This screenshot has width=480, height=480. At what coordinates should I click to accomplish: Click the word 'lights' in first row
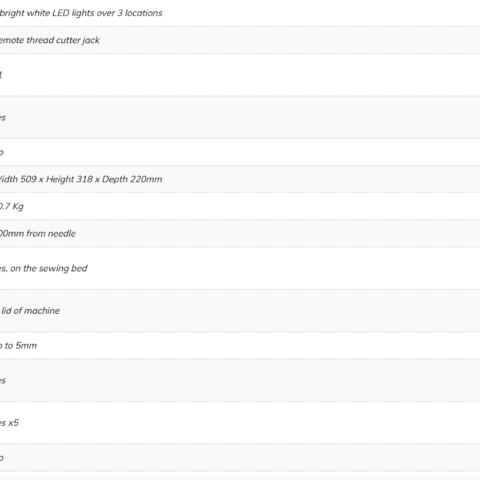coord(82,13)
